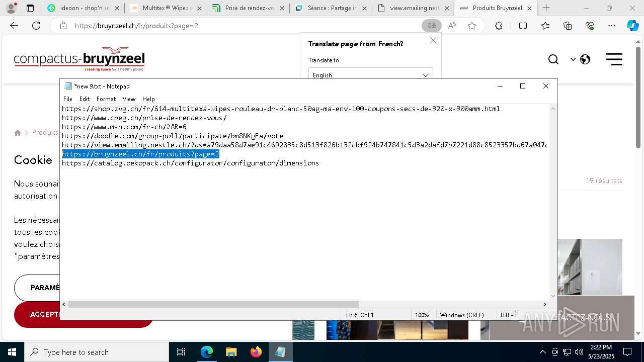Click the highlighted bruynzeel.ch URL line

point(140,154)
